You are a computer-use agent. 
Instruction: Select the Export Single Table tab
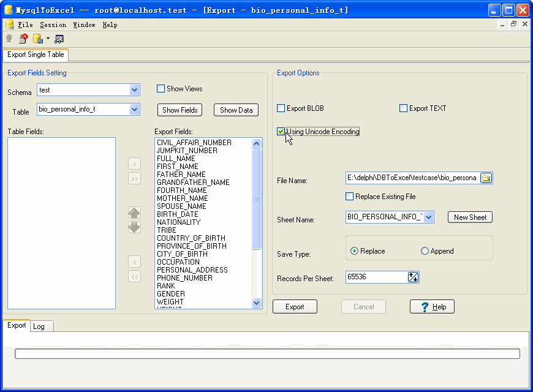pyautogui.click(x=36, y=55)
